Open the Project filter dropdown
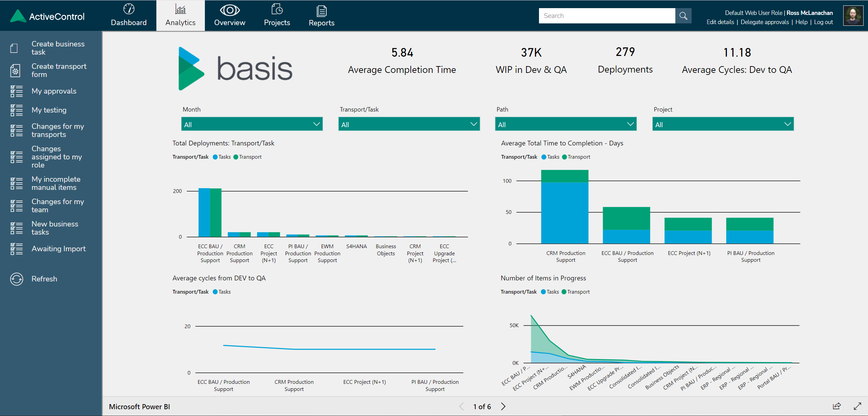 click(723, 124)
